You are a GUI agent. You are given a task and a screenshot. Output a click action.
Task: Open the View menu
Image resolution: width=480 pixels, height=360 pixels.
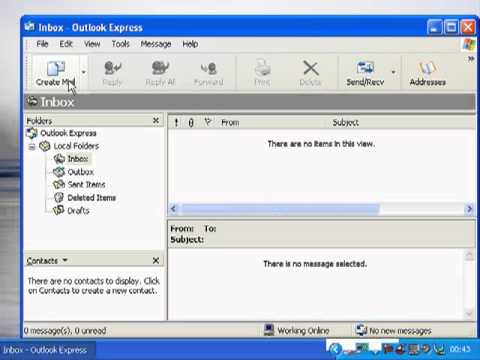click(x=92, y=44)
